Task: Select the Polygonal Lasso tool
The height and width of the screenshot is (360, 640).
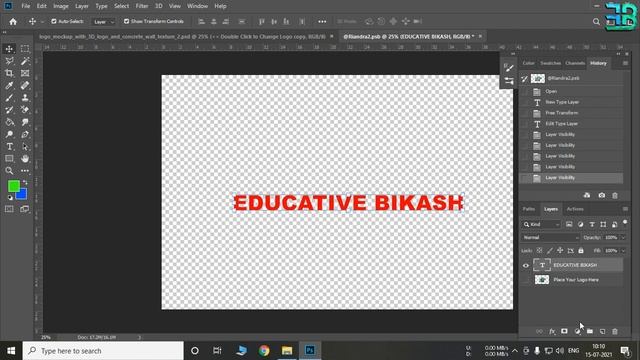Action: click(9, 61)
